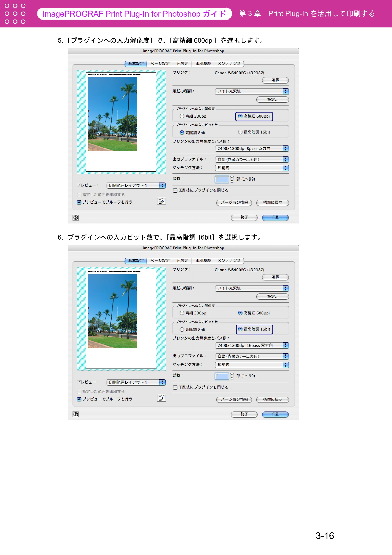The image size is (392, 555).
Task: Select 基本設定 tab in lower dialog
Action: point(136,261)
